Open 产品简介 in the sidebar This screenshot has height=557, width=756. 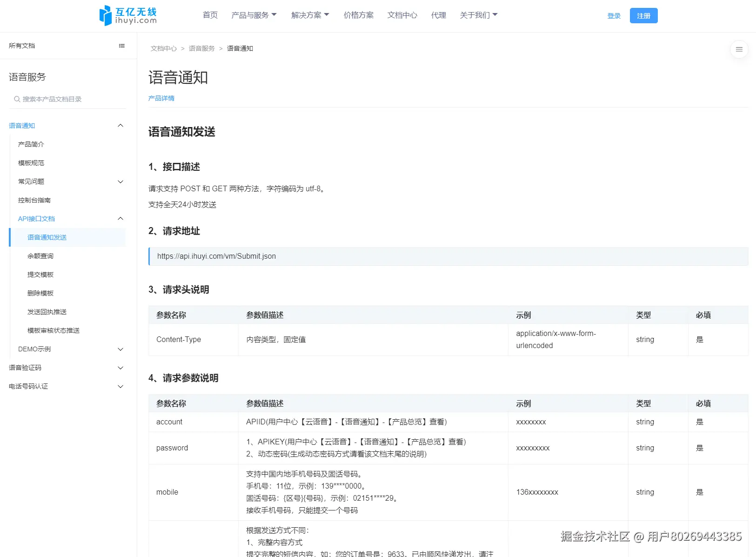[31, 144]
